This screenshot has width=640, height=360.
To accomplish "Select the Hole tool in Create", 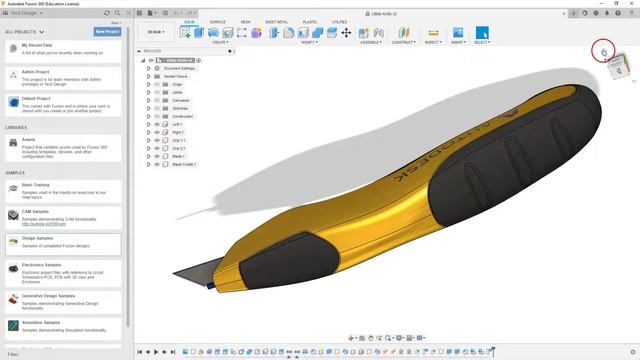I will (227, 33).
